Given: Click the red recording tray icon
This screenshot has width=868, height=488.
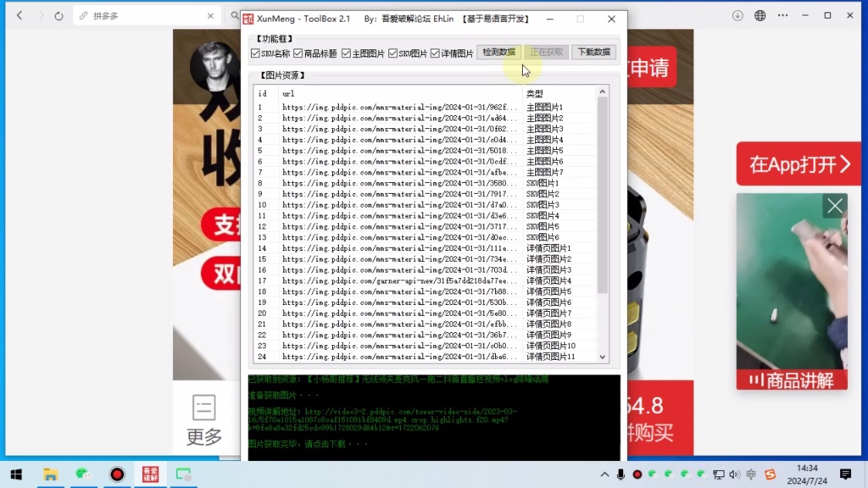Looking at the screenshot, I should (637, 474).
